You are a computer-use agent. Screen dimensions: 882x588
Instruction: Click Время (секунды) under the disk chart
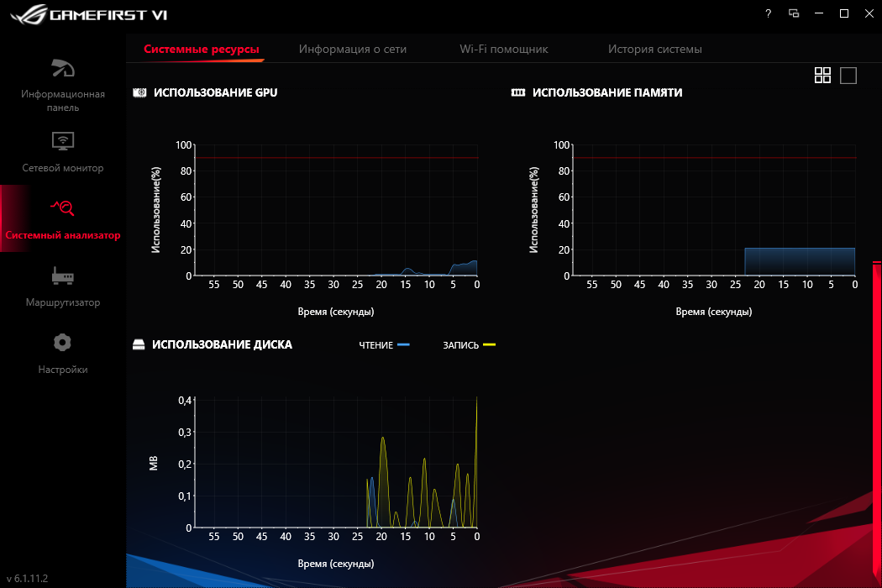pos(336,564)
